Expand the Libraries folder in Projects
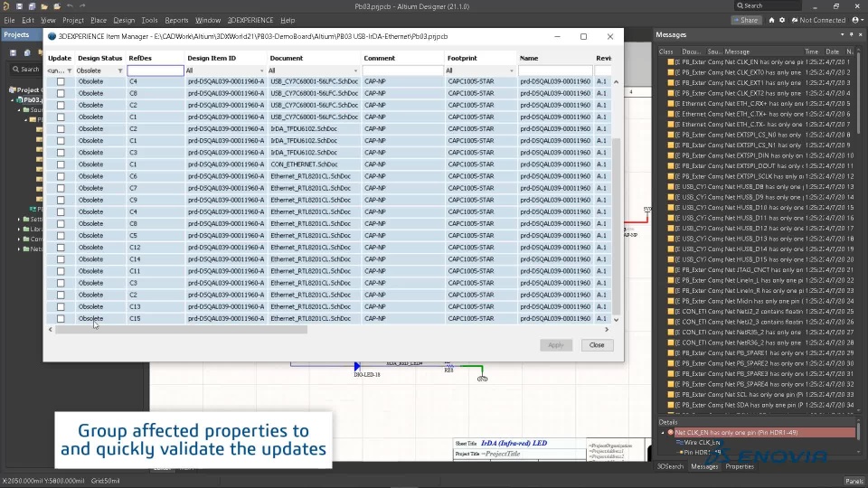The height and width of the screenshot is (488, 868). [x=19, y=229]
